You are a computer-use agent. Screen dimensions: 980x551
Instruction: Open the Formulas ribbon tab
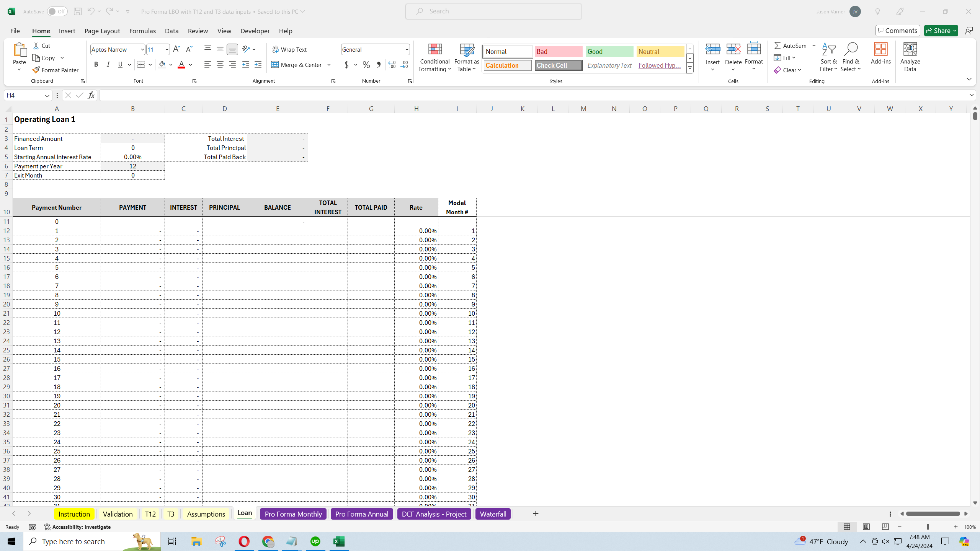pyautogui.click(x=142, y=31)
